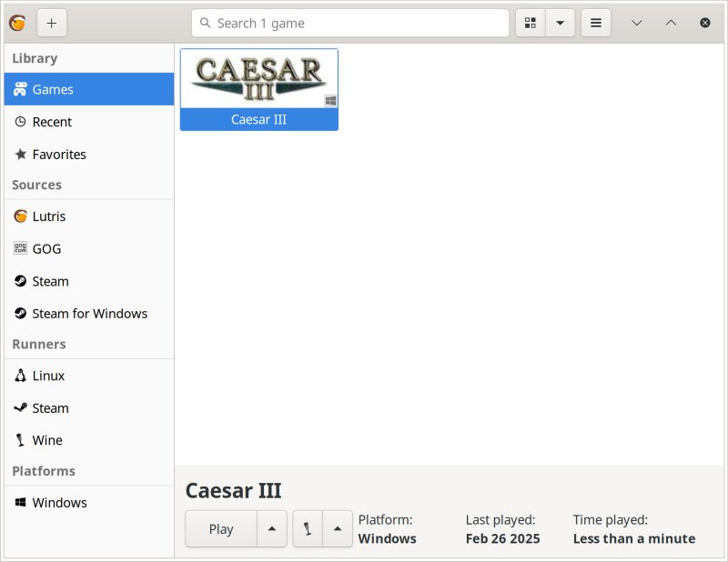Click the add game plus button

51,23
